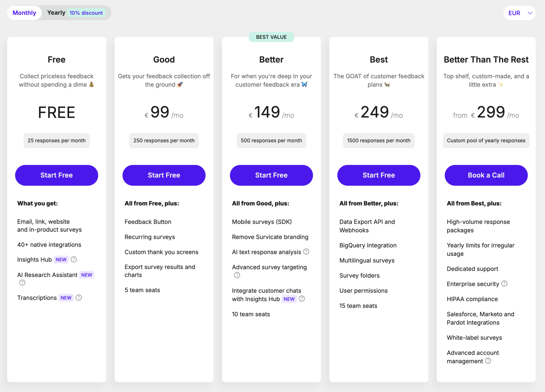Click the help icon beside Integrate customer chats
Screen dimensions: 545x392
coord(302,299)
